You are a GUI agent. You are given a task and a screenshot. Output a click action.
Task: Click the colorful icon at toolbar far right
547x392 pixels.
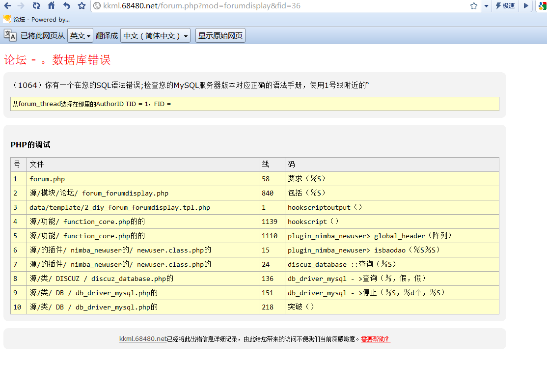click(x=543, y=5)
